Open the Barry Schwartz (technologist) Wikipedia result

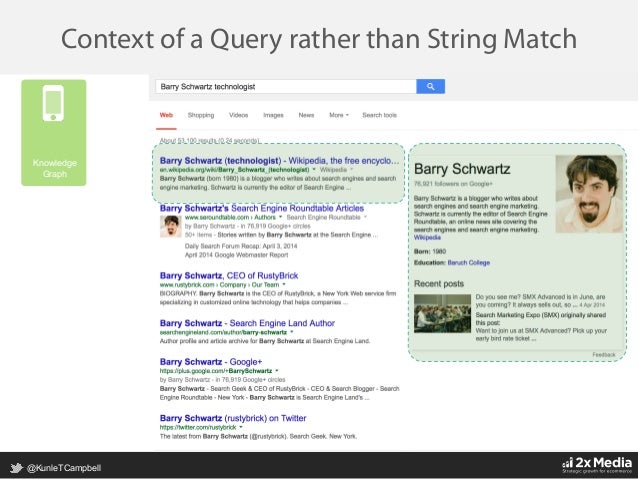pos(279,160)
